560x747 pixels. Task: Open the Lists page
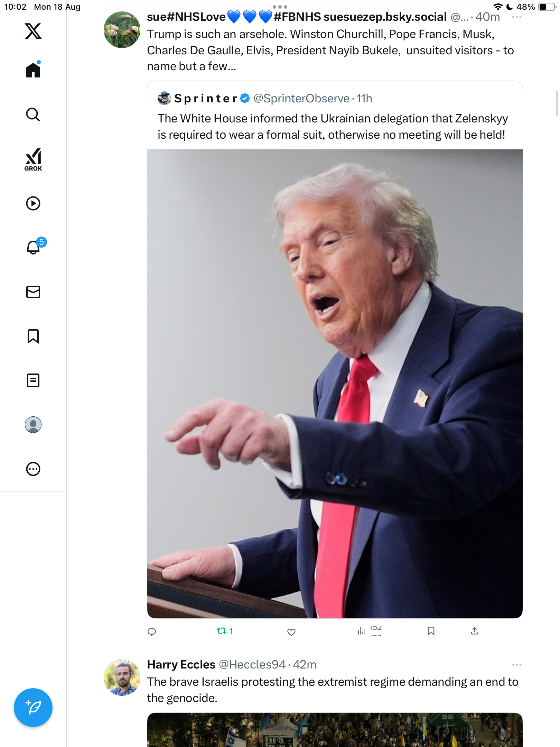(33, 380)
